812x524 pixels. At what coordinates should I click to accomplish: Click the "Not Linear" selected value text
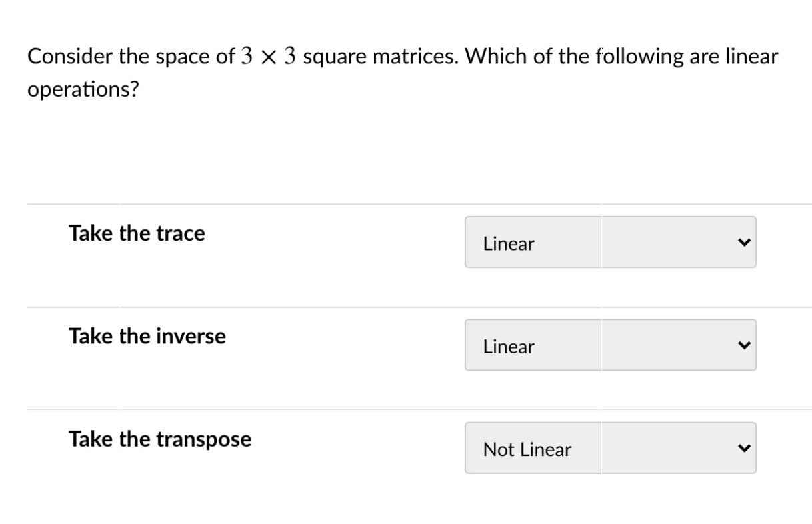coord(527,450)
